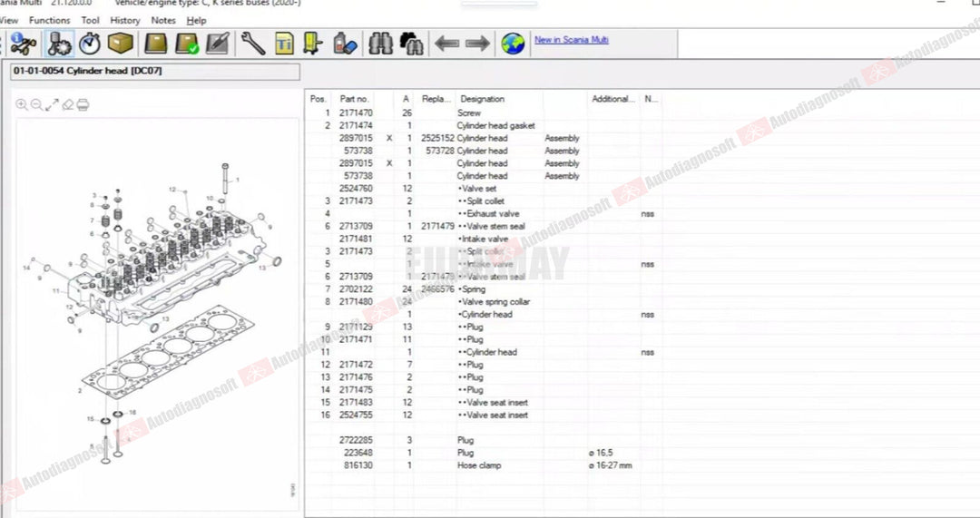Select the Plug row 2171476
Viewport: 980px width, 518px height.
click(x=484, y=377)
